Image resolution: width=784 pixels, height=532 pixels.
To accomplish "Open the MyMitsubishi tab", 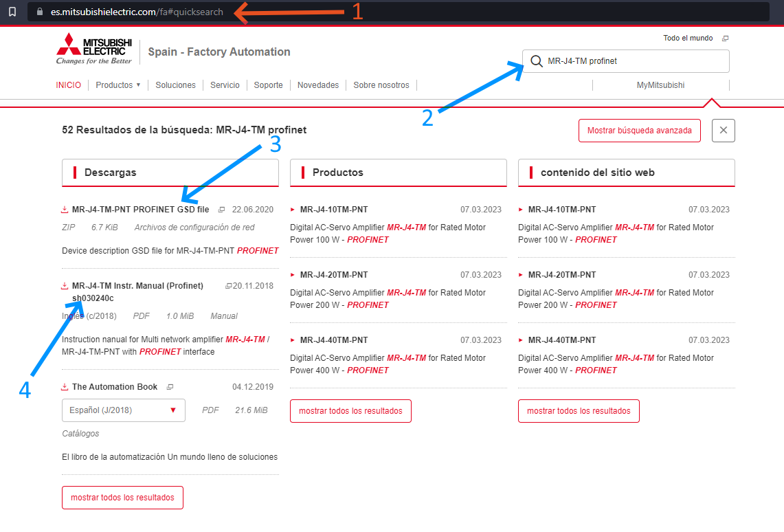I will tap(660, 85).
